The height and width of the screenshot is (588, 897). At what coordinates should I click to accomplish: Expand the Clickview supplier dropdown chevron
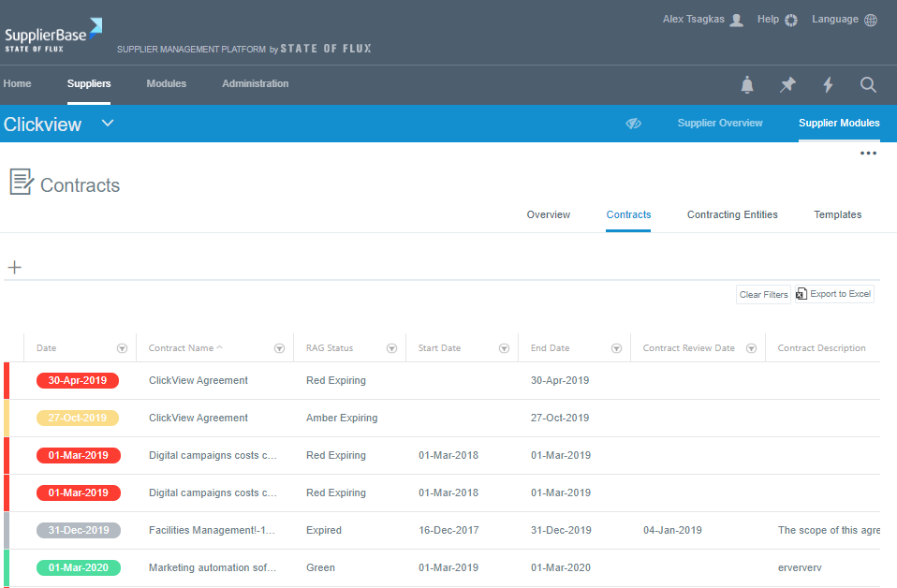[108, 124]
